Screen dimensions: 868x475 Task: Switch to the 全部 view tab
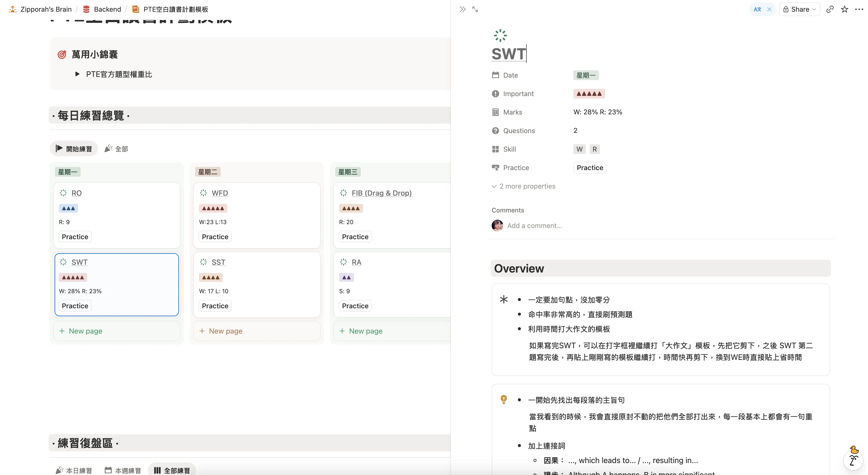click(116, 149)
